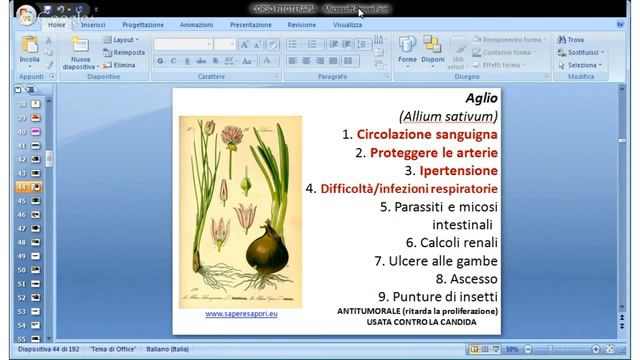Image resolution: width=640 pixels, height=360 pixels.
Task: Switch to the Presentazione tab
Action: pyautogui.click(x=251, y=25)
